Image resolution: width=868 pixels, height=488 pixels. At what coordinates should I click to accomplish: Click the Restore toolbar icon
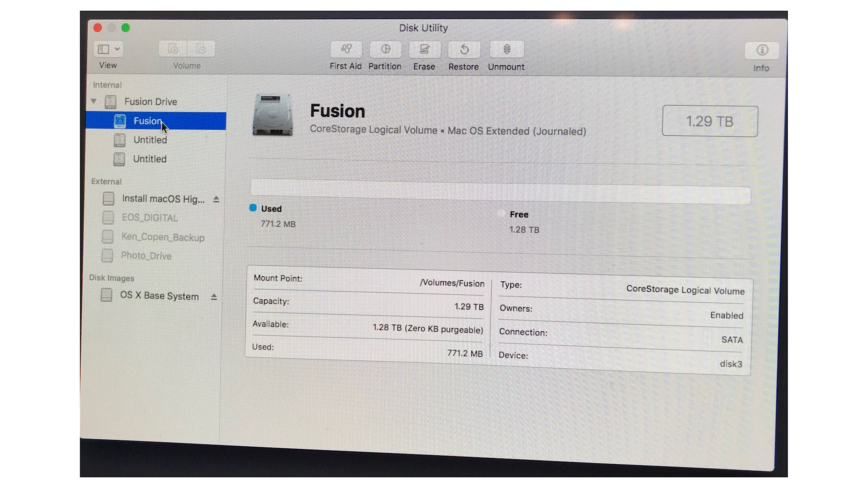point(464,50)
